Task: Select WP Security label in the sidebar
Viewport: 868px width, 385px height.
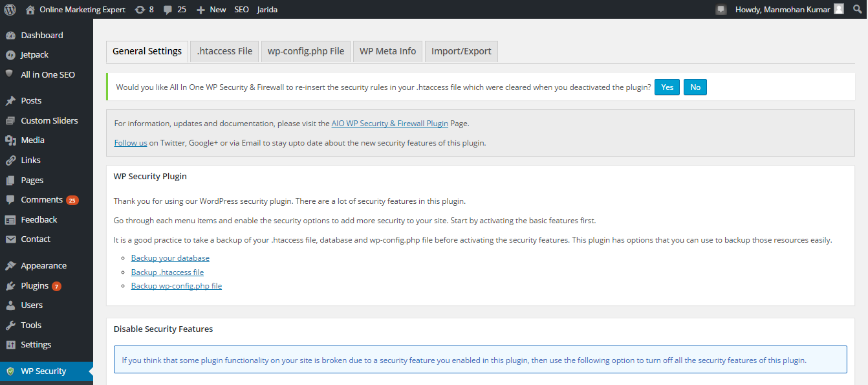Action: [x=43, y=371]
